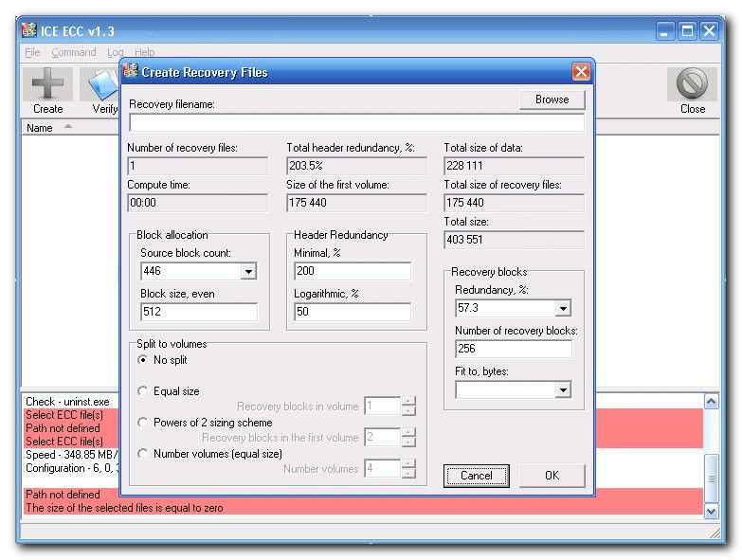The width and height of the screenshot is (742, 560).
Task: Open the File menu
Action: click(x=32, y=52)
